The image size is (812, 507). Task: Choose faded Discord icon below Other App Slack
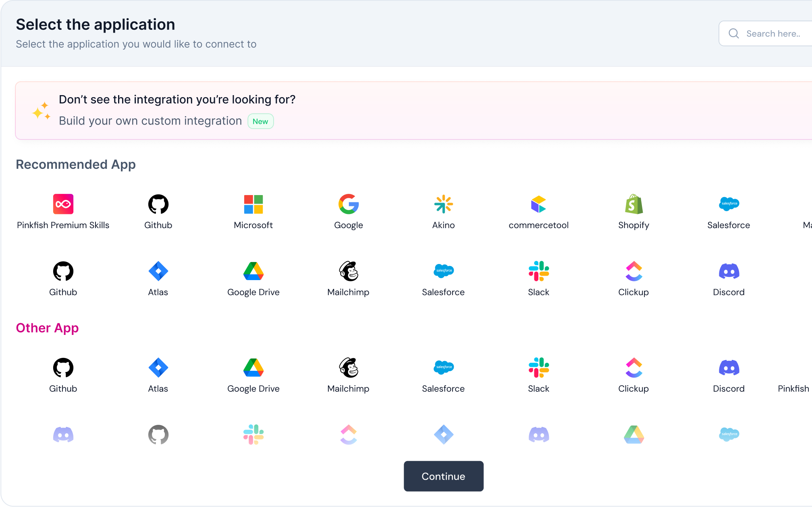539,434
